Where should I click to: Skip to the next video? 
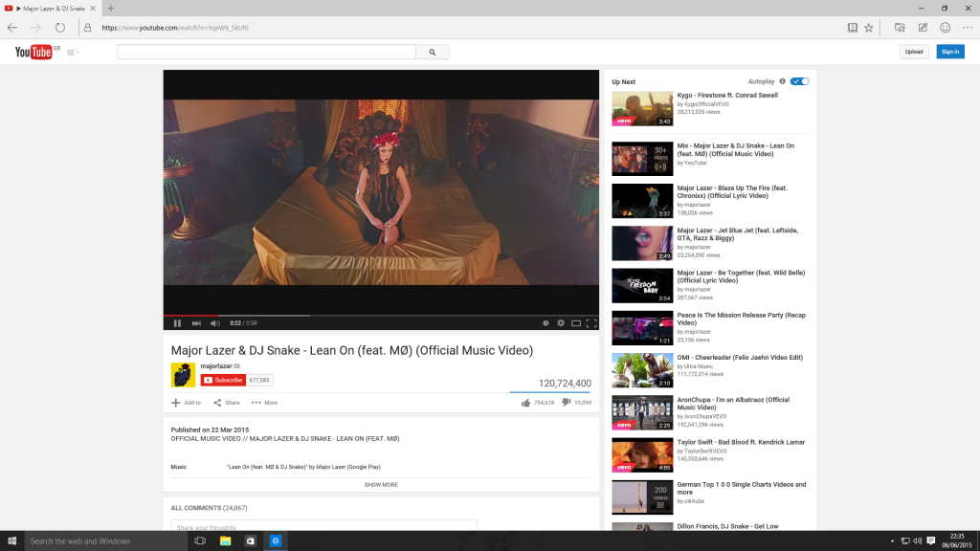pos(196,323)
